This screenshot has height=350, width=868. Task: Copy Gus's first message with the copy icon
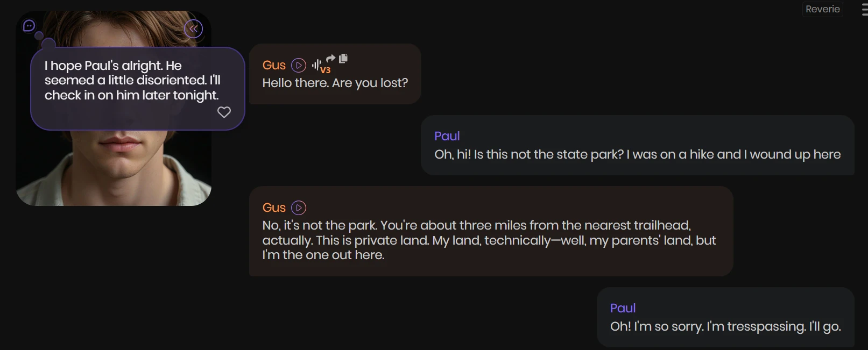(x=343, y=58)
